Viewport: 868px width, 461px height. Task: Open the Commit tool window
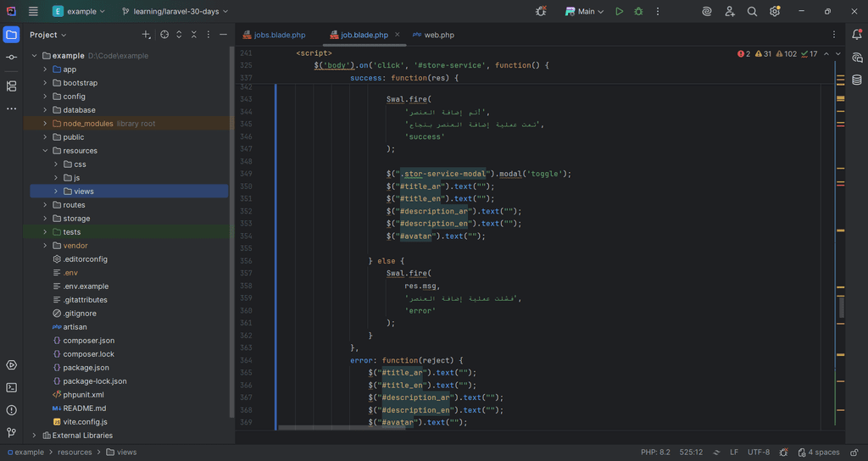11,57
